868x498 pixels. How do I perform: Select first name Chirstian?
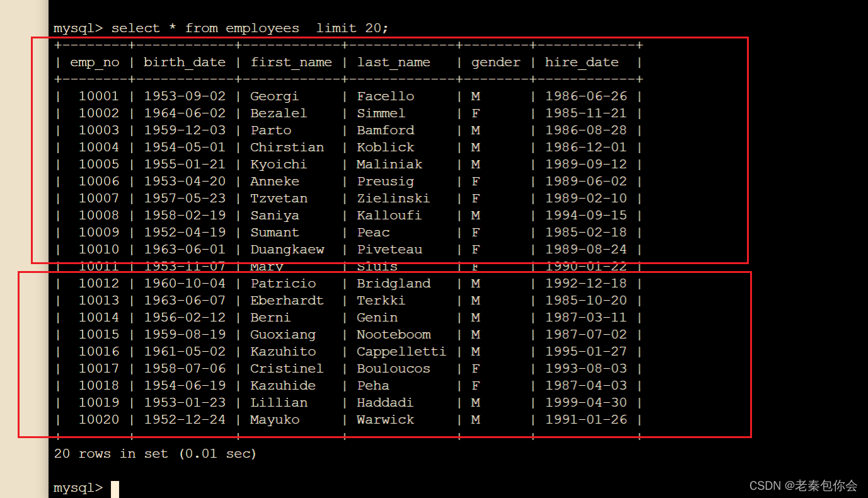tap(287, 148)
